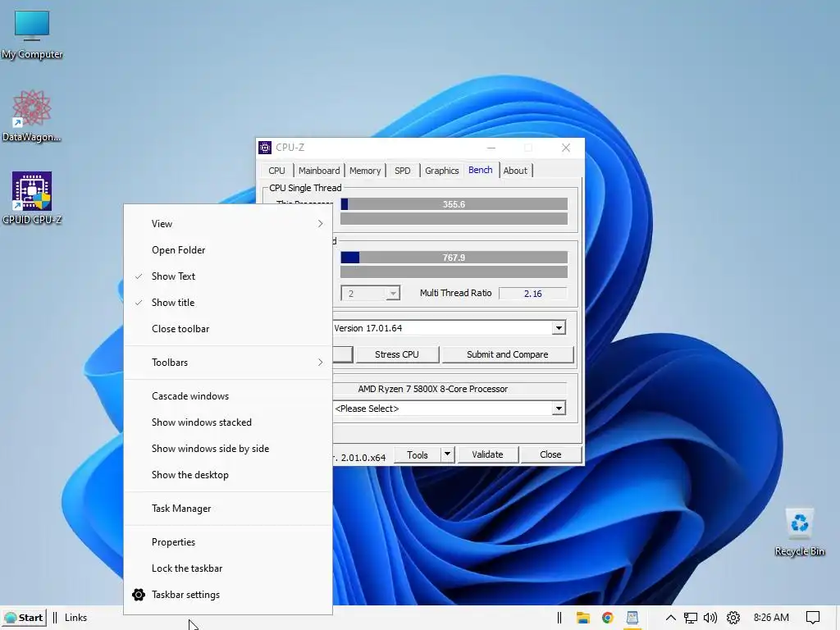This screenshot has width=840, height=630.
Task: Switch to the Mainboard tab
Action: pyautogui.click(x=319, y=171)
